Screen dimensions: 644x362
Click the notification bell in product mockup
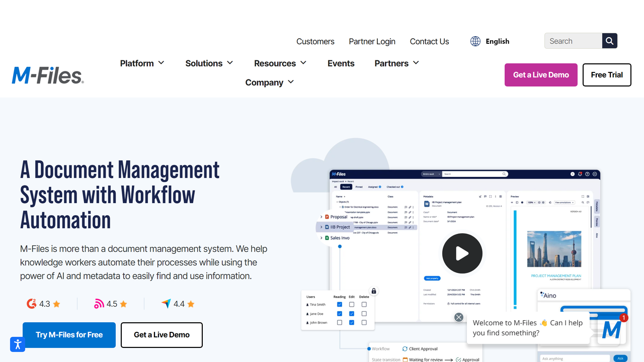click(x=580, y=174)
